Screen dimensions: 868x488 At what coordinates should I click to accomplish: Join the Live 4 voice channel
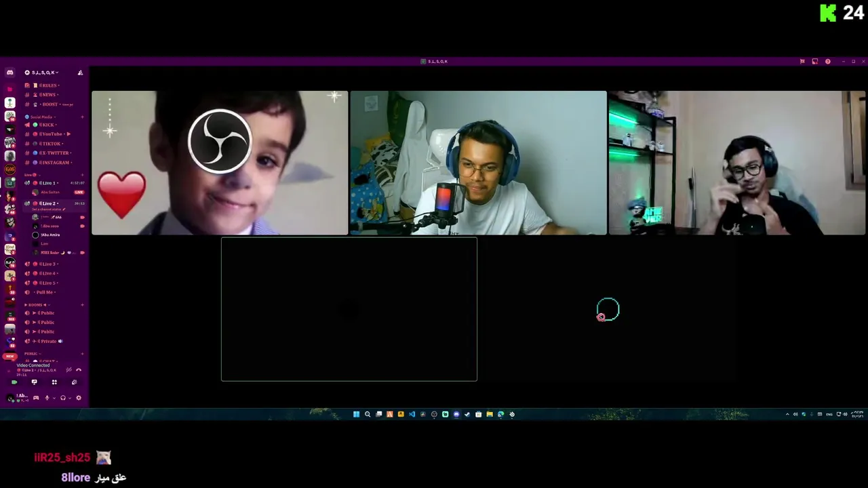(53, 273)
